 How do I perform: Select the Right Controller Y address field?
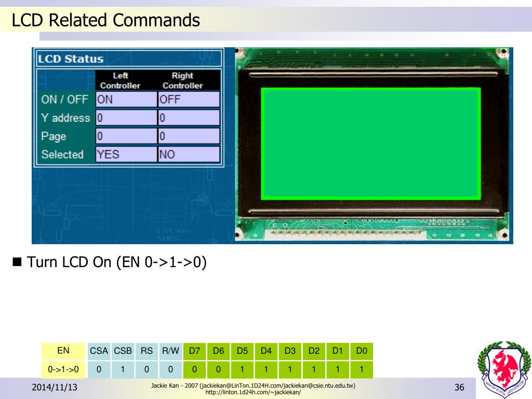coord(189,118)
